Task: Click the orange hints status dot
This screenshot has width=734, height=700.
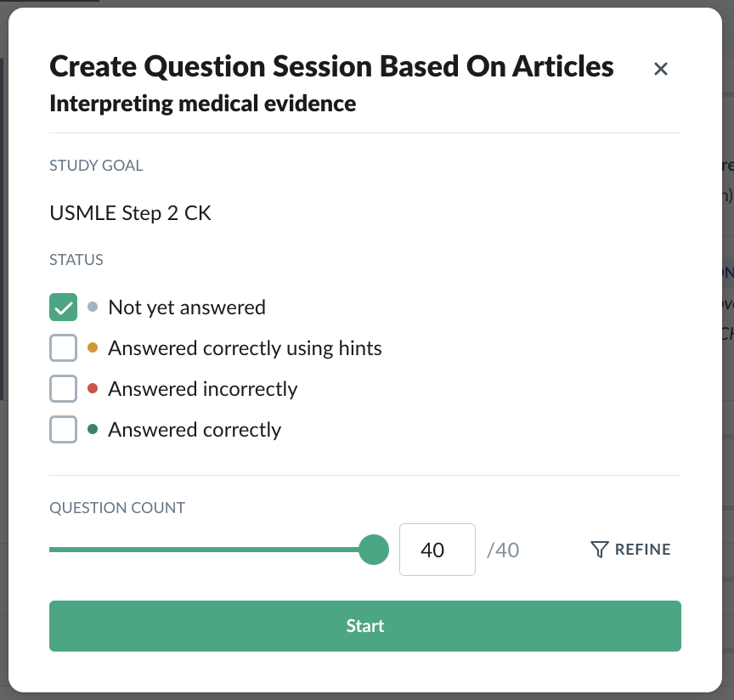Action: pos(93,347)
